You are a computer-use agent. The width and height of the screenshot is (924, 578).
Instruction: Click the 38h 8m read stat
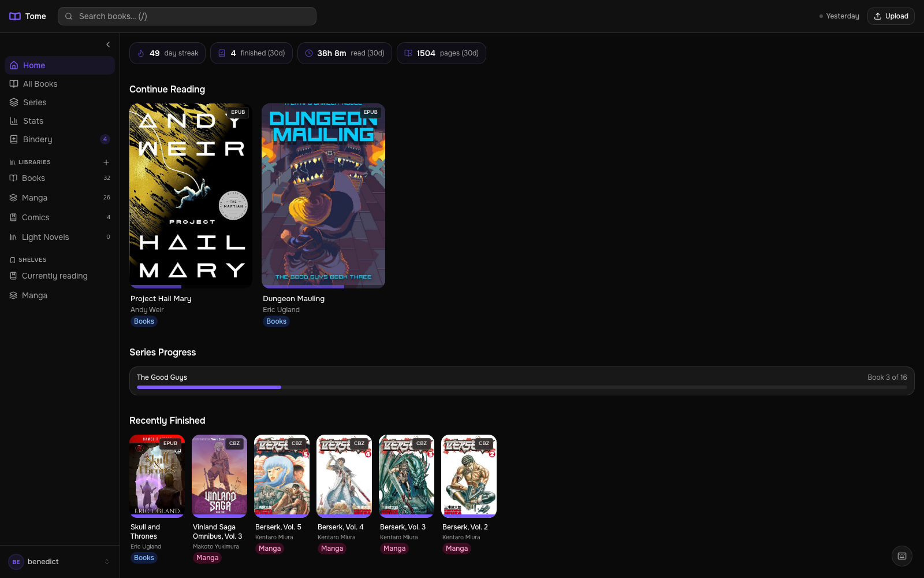[345, 53]
